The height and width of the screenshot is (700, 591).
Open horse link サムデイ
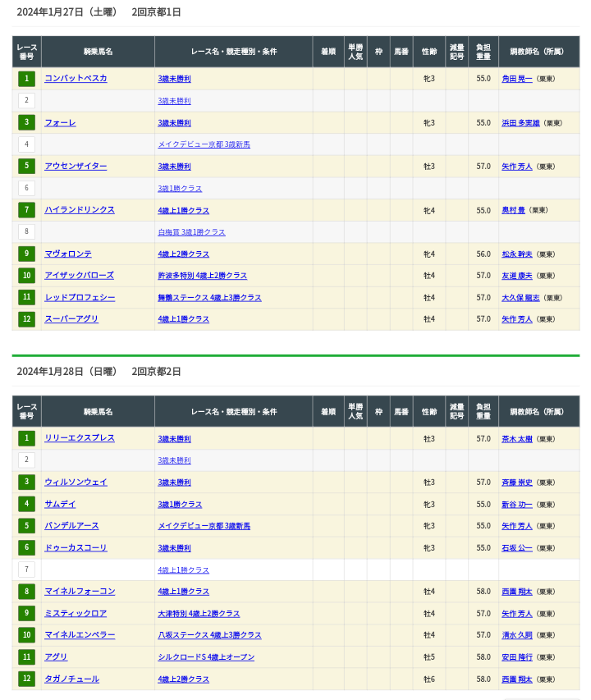(x=60, y=504)
